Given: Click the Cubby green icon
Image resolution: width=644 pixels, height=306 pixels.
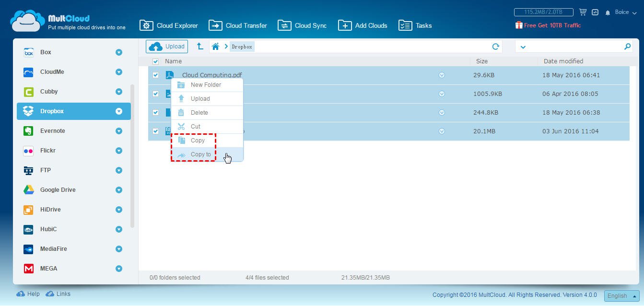Looking at the screenshot, I should (28, 92).
